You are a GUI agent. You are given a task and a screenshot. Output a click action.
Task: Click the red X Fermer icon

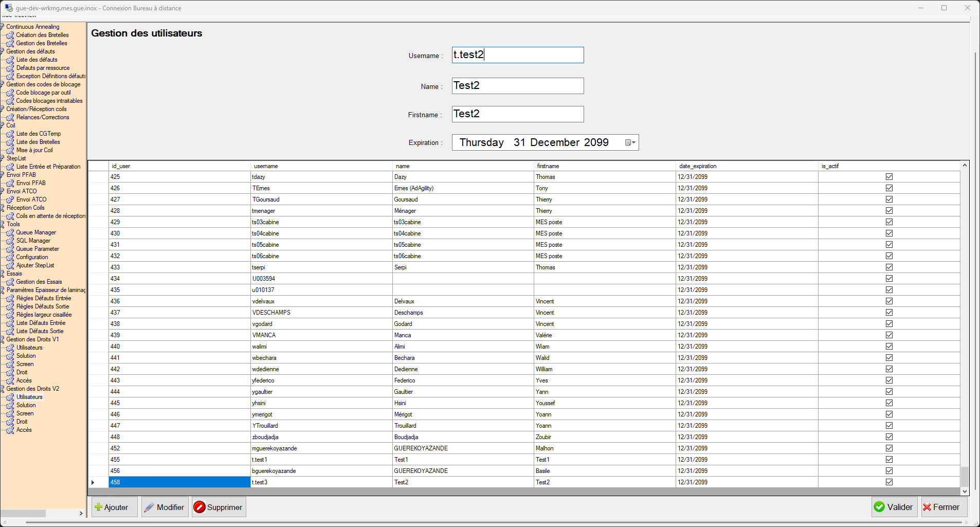927,507
